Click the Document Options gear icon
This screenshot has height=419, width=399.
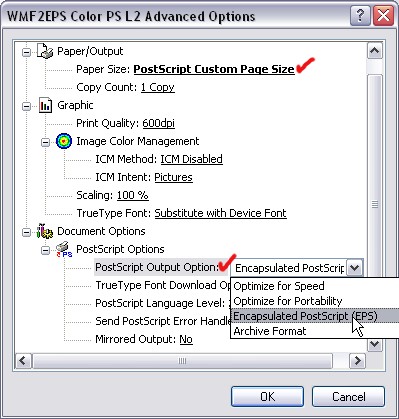[45, 231]
